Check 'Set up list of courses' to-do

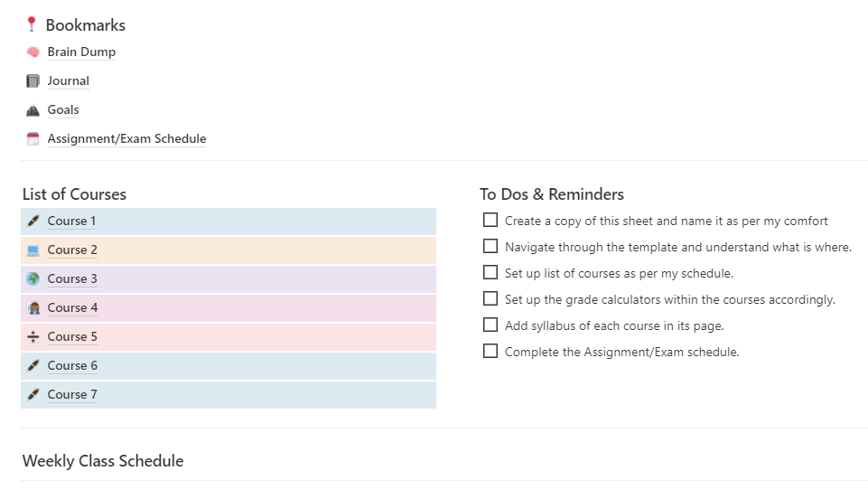[490, 272]
